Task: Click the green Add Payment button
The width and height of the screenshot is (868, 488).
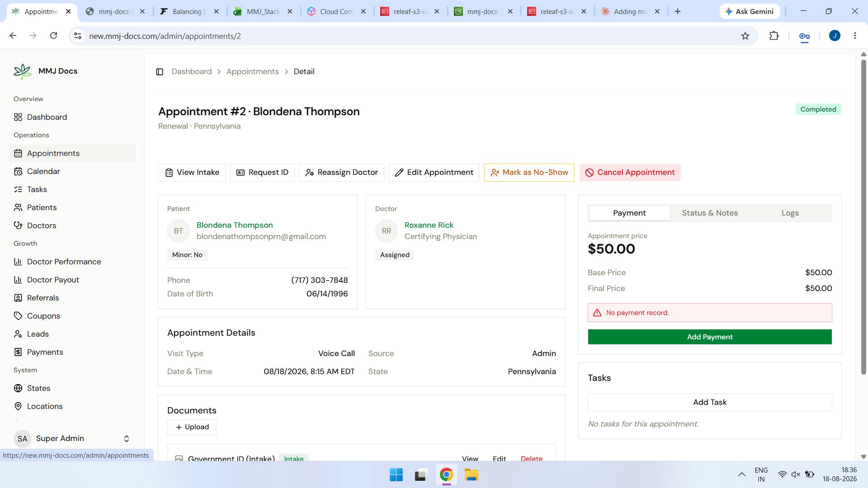Action: pos(710,337)
